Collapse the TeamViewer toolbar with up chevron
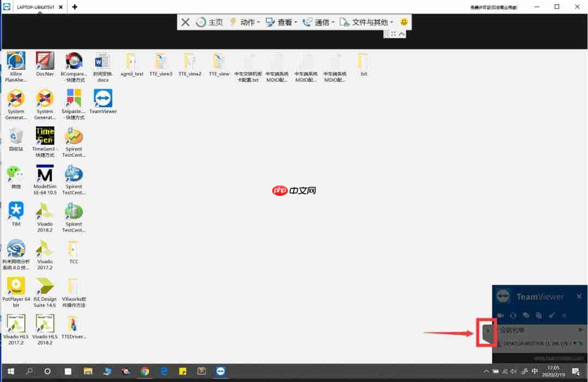 [402, 34]
